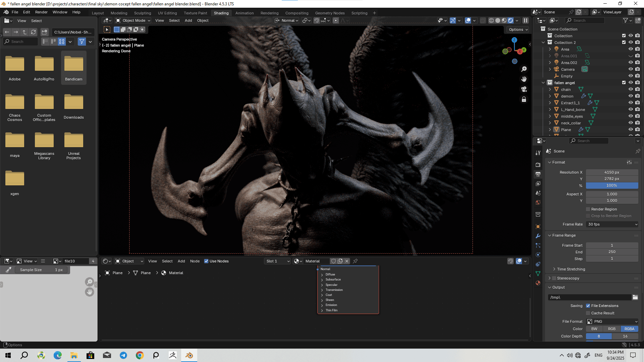The width and height of the screenshot is (644, 362).
Task: Open the Format presets icon
Action: (629, 162)
